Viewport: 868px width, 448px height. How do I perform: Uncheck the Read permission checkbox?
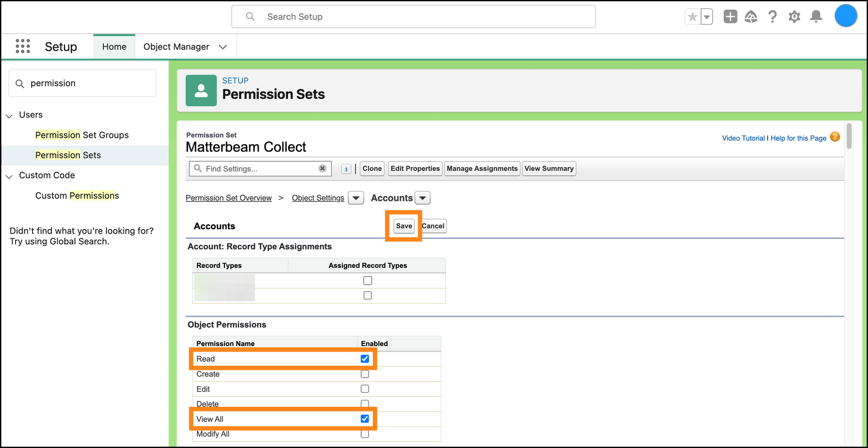(365, 359)
